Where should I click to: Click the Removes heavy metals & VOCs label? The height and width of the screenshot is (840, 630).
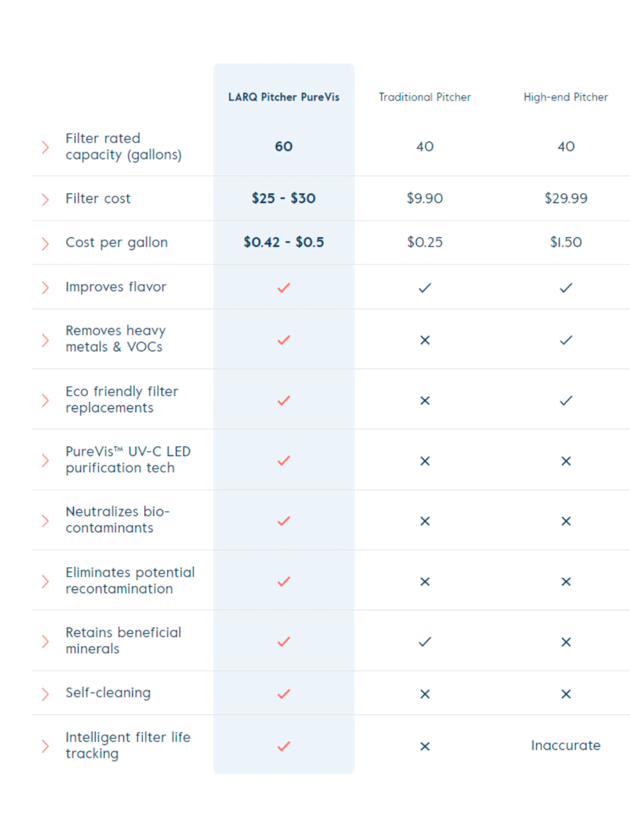[x=115, y=339]
